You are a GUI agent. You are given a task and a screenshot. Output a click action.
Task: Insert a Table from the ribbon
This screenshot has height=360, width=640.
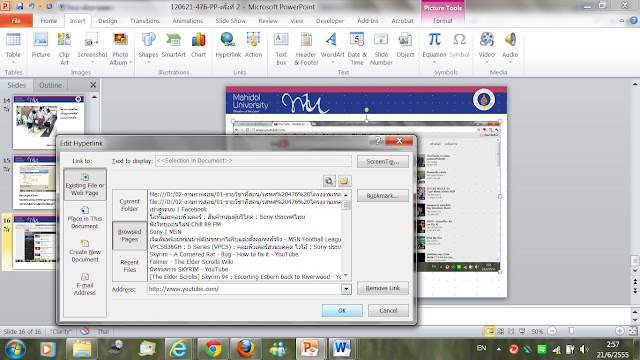coord(13,48)
